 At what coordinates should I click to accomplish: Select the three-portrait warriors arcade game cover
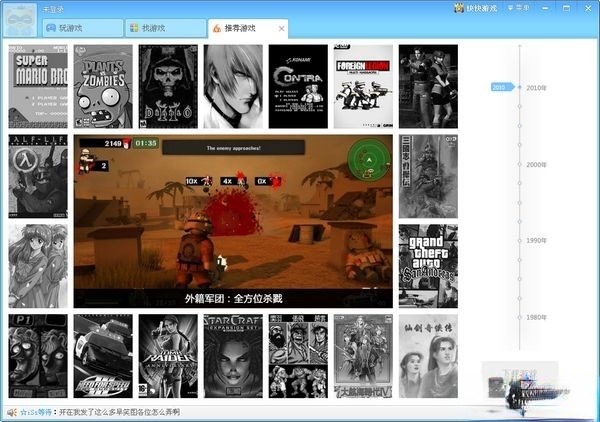click(x=298, y=356)
